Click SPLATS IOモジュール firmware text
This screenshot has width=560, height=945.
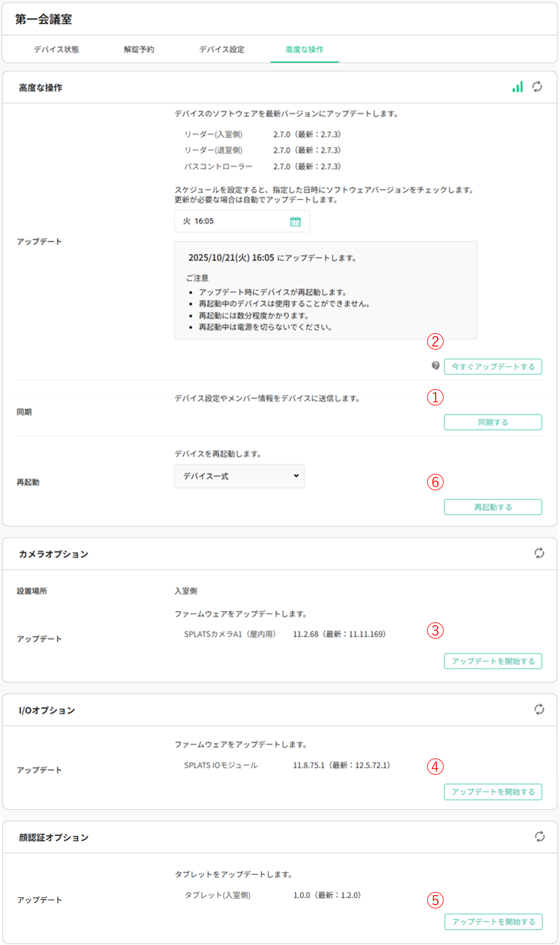tap(221, 765)
